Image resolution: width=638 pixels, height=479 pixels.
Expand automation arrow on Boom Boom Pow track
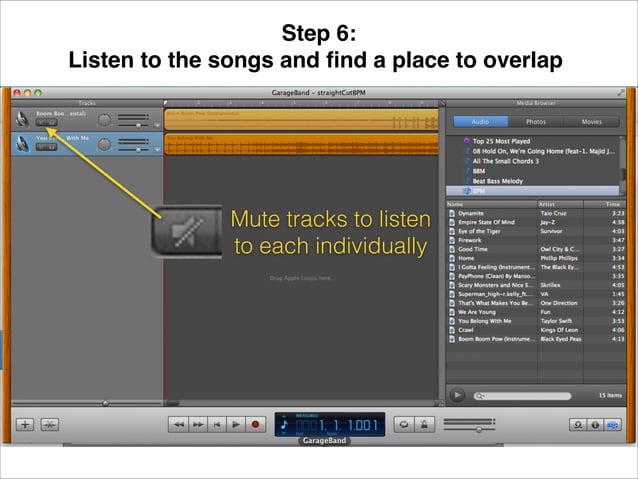click(x=157, y=125)
